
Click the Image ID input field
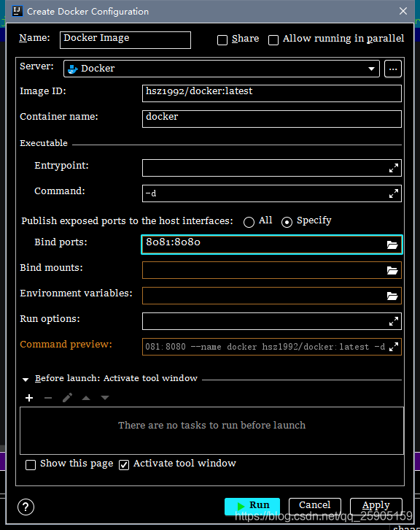[272, 93]
